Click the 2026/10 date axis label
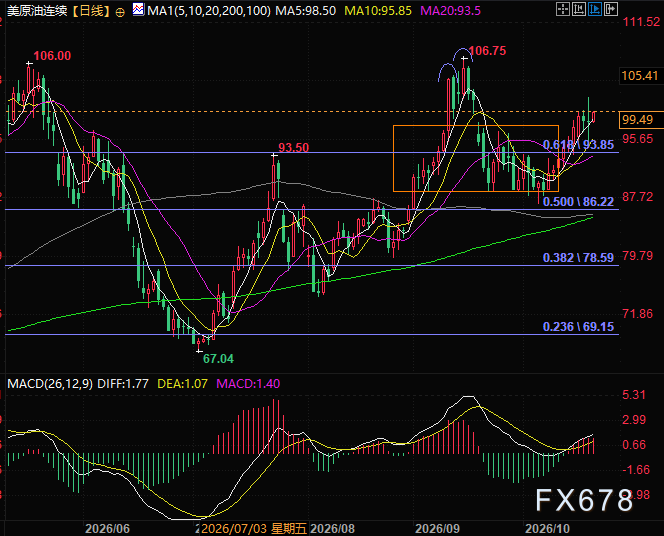The height and width of the screenshot is (536, 664). [x=548, y=528]
